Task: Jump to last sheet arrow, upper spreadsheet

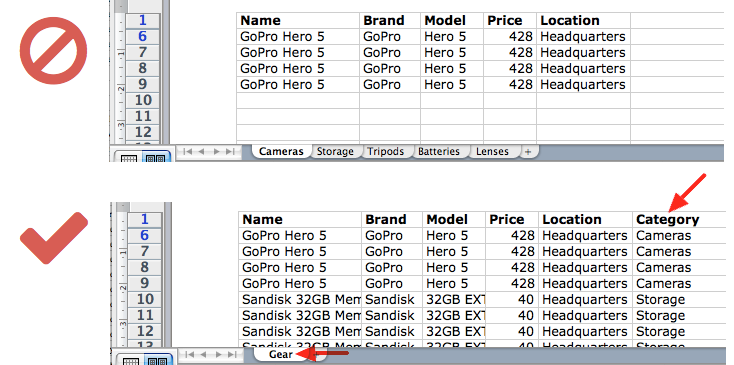Action: 230,151
